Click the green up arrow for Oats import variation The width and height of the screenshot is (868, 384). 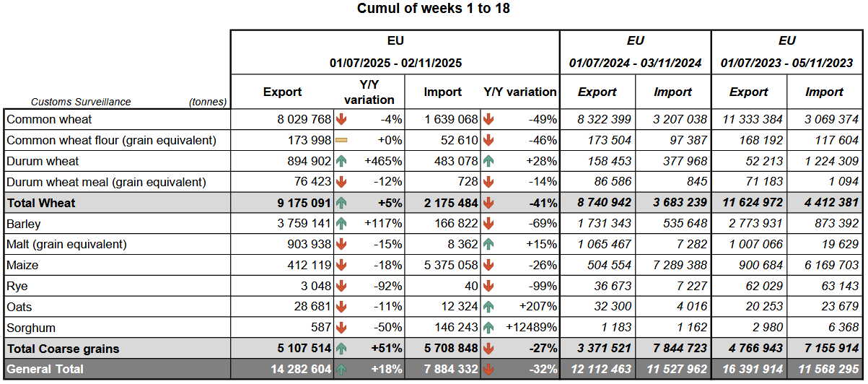click(x=488, y=307)
